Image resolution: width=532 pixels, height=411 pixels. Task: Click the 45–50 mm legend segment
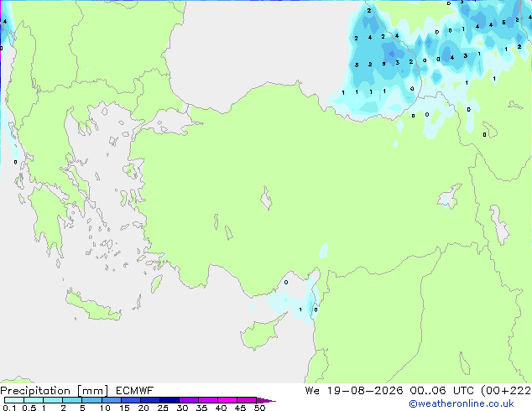point(247,400)
